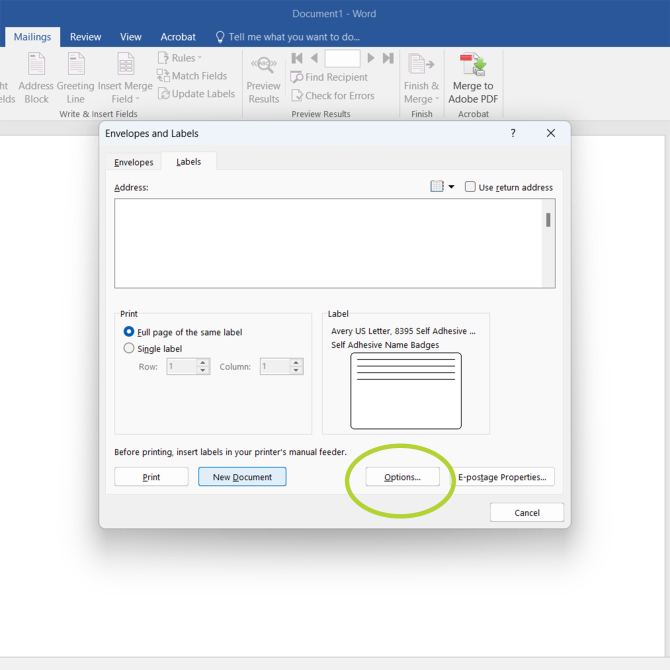Open the Review ribbon tab
Viewport: 670px width, 670px height.
click(85, 37)
